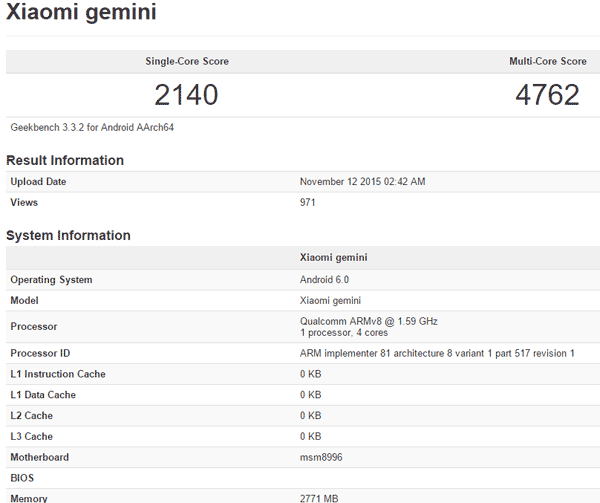Click the single-core score value 2140
This screenshot has width=600, height=503.
(186, 95)
